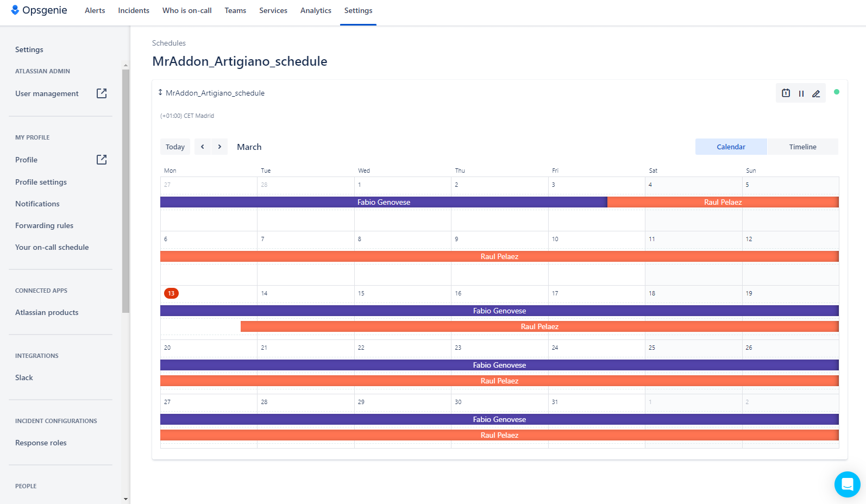Open Who is on-call tab

[187, 10]
